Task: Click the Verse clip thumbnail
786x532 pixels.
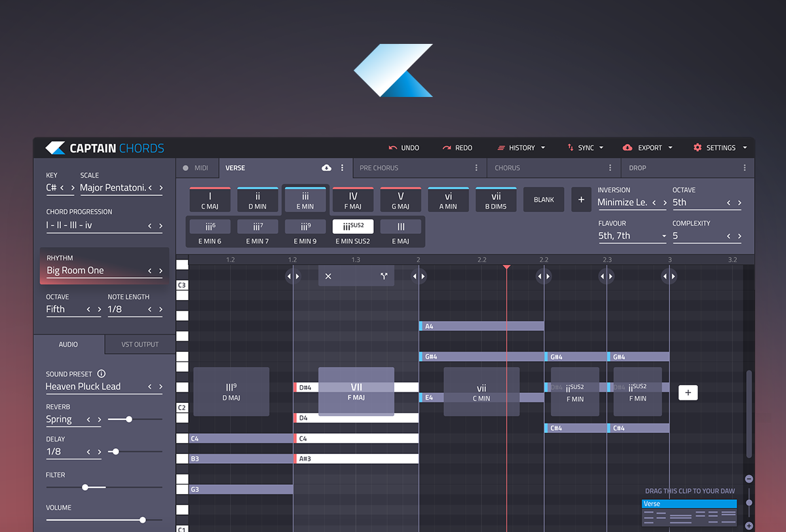Action: coord(689,514)
